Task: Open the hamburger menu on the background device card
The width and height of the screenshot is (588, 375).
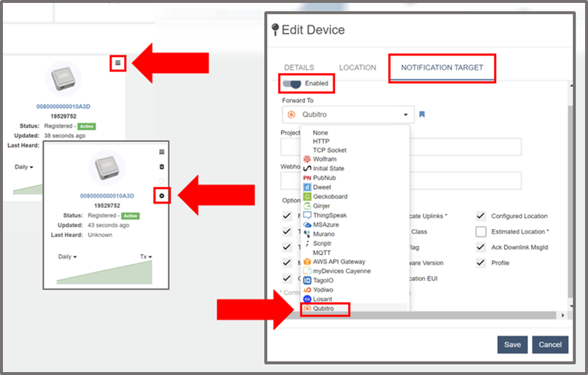Action: tap(117, 63)
